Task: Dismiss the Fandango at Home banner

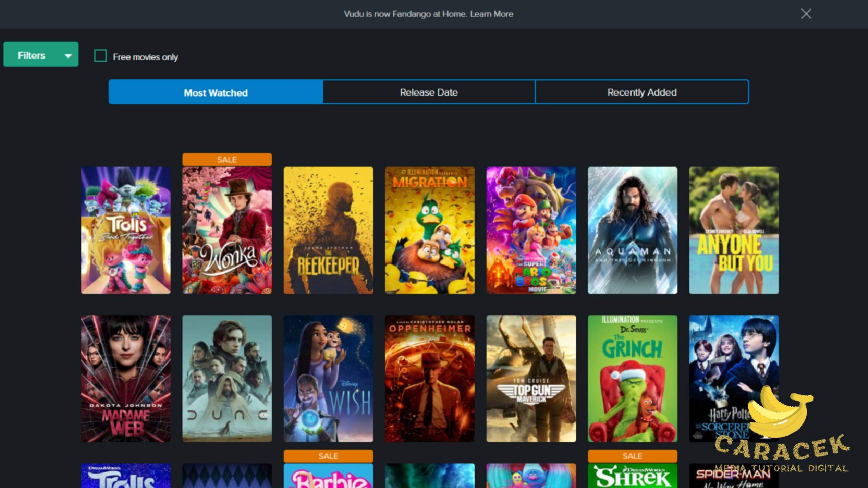Action: (806, 14)
